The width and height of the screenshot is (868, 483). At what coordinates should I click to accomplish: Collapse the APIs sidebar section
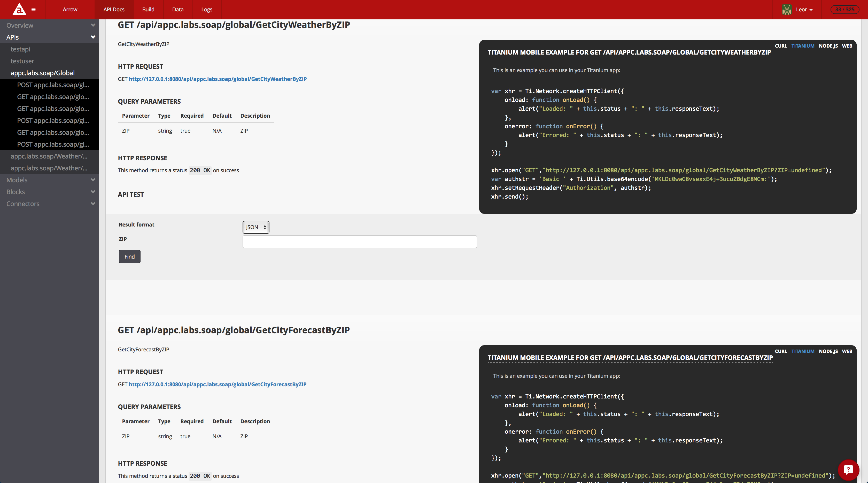click(93, 37)
